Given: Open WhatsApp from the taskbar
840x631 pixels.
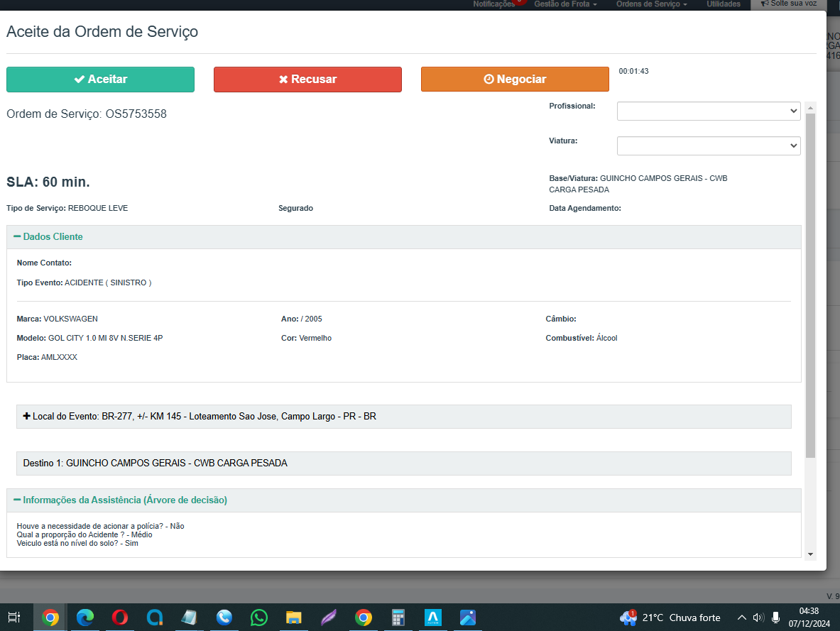Looking at the screenshot, I should point(259,618).
